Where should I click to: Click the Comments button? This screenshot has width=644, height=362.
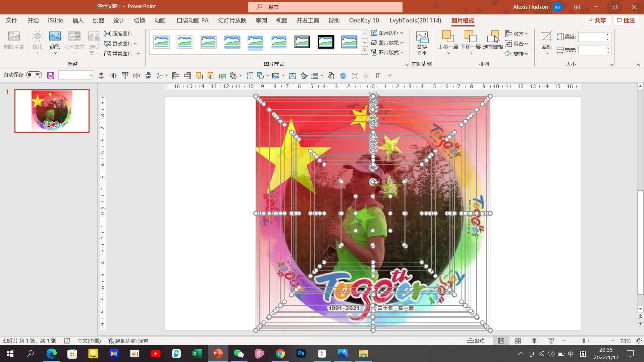(x=626, y=20)
